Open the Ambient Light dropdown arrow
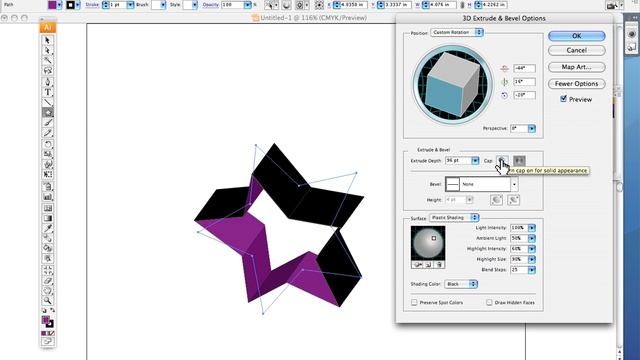Screen dimensions: 640x360 (x=531, y=238)
